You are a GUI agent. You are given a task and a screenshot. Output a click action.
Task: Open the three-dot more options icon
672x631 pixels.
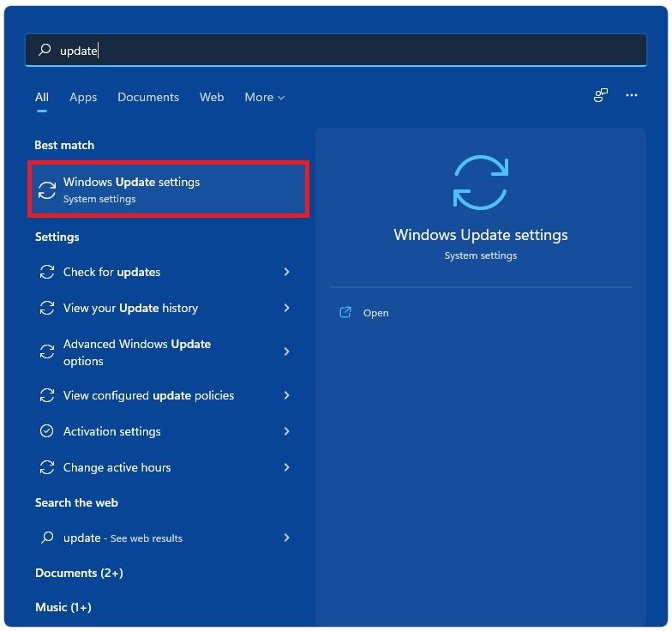click(x=632, y=96)
